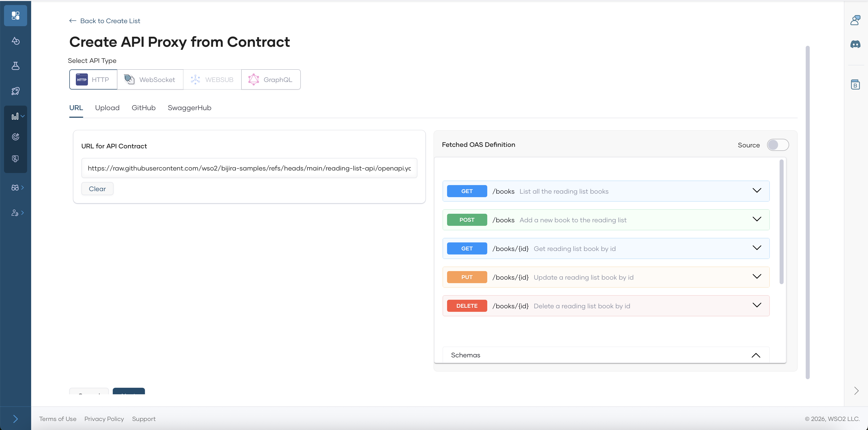Expand the DELETE /books/{id} operation
Image resolution: width=868 pixels, height=430 pixels.
(756, 306)
